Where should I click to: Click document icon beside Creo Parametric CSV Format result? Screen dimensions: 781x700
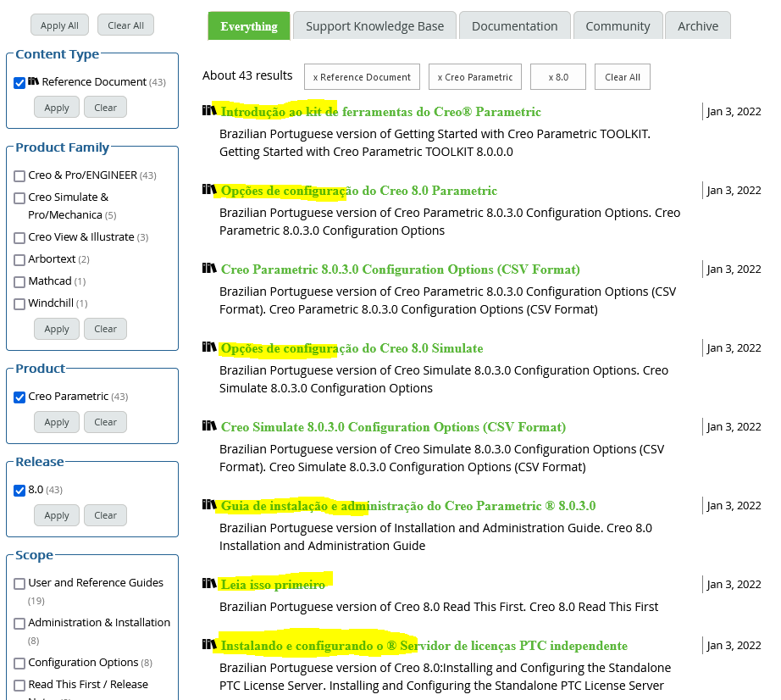coord(209,268)
